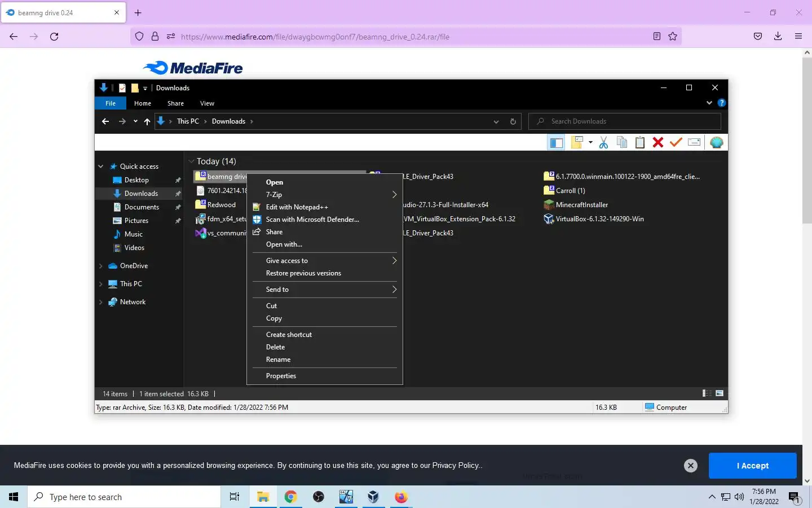Switch to details view in status bar

click(707, 393)
